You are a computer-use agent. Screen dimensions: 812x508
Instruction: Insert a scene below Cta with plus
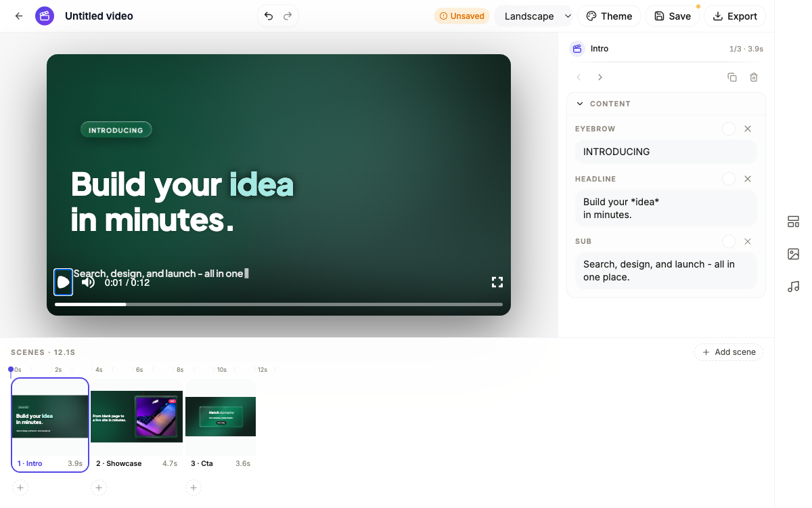194,488
